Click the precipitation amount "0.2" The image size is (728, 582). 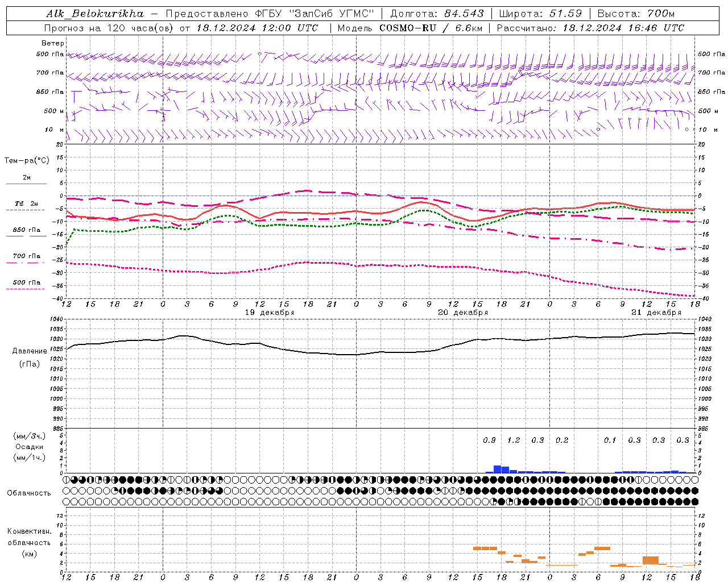(562, 440)
